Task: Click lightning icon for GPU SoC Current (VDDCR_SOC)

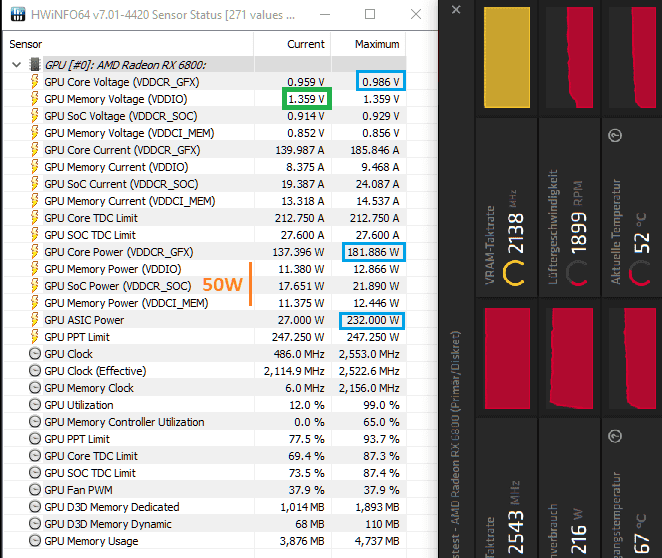Action: point(35,184)
